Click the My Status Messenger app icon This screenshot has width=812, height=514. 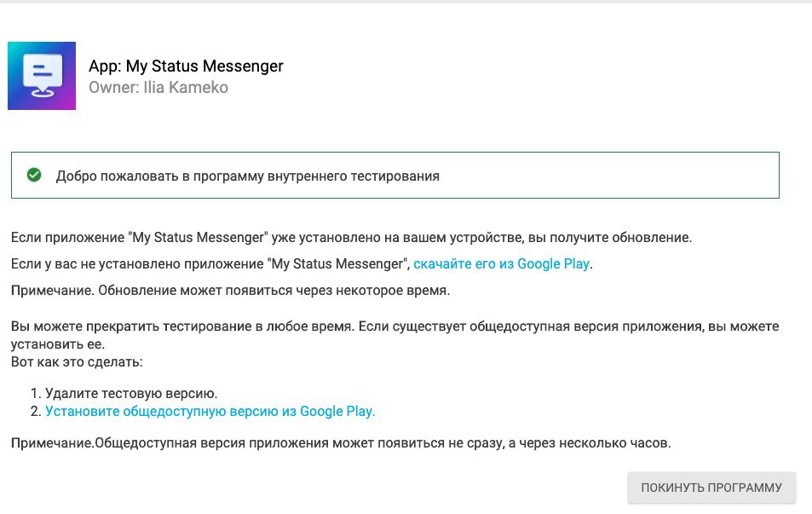coord(42,76)
